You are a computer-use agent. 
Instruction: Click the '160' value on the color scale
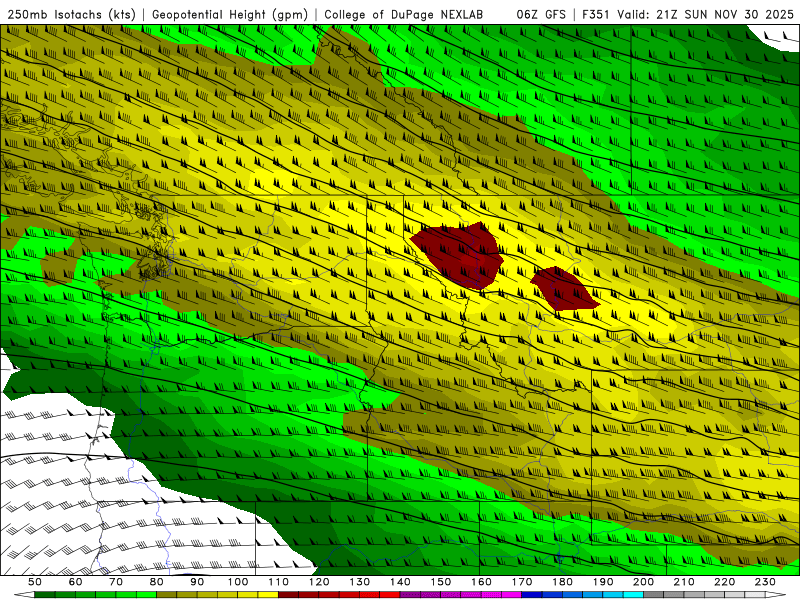point(481,582)
